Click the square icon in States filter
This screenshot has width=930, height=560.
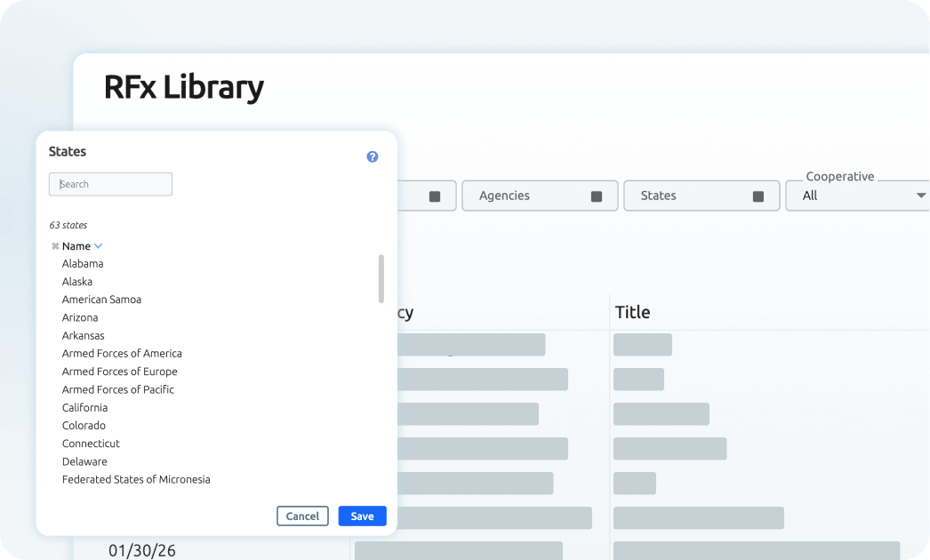pyautogui.click(x=758, y=196)
